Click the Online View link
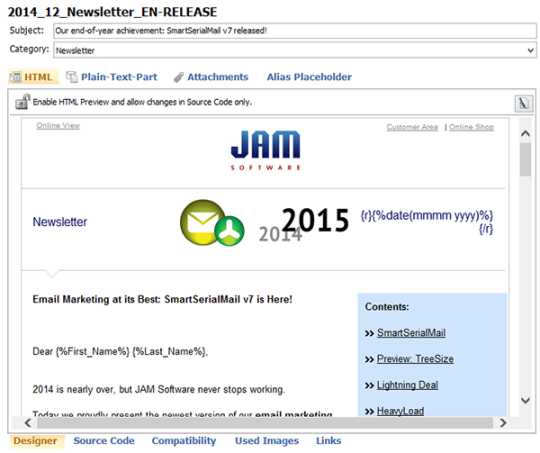 (58, 125)
